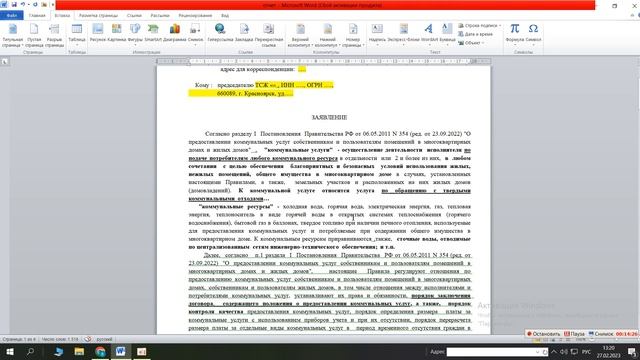Open the Вид tab
The height and width of the screenshot is (360, 640).
click(225, 16)
